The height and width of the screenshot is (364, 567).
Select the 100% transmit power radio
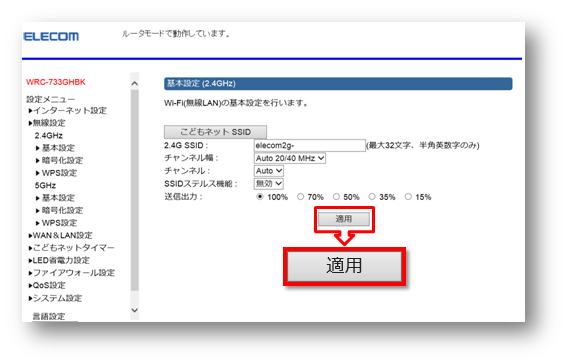pyautogui.click(x=260, y=197)
